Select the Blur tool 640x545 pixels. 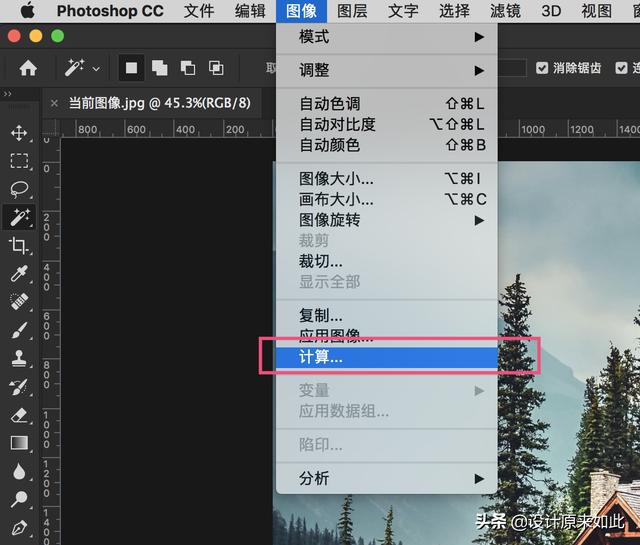[x=19, y=471]
